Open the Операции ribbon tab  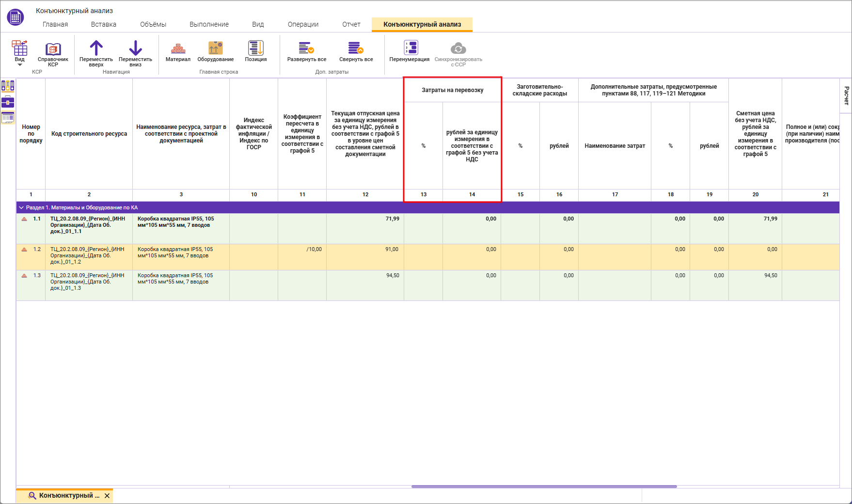pos(303,24)
